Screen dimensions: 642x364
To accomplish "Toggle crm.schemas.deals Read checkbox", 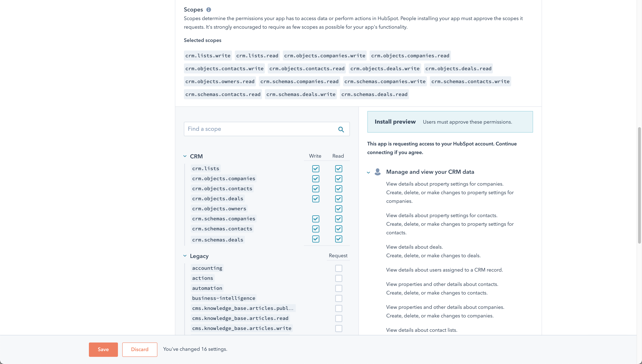I will pos(339,239).
